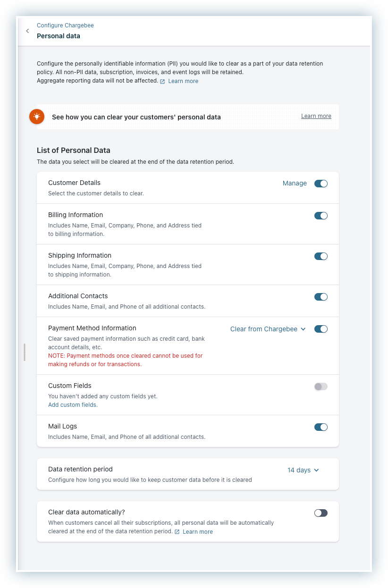Open Manage for Customer Details

pos(295,183)
